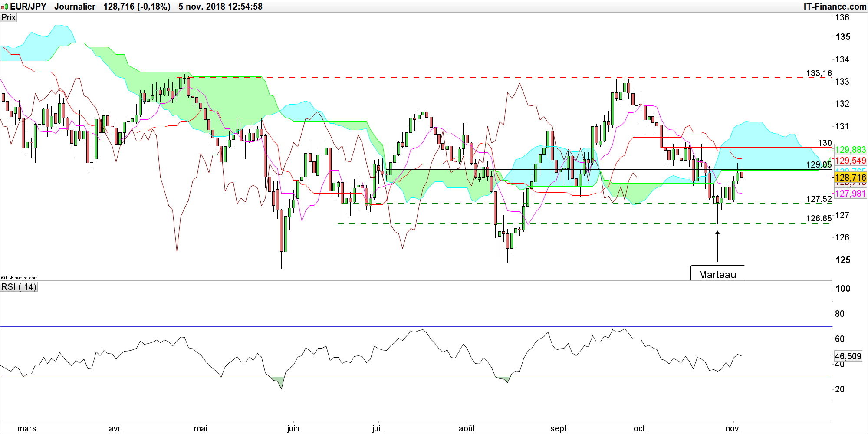
Task: Click the 125 price axis label
Action: [843, 260]
